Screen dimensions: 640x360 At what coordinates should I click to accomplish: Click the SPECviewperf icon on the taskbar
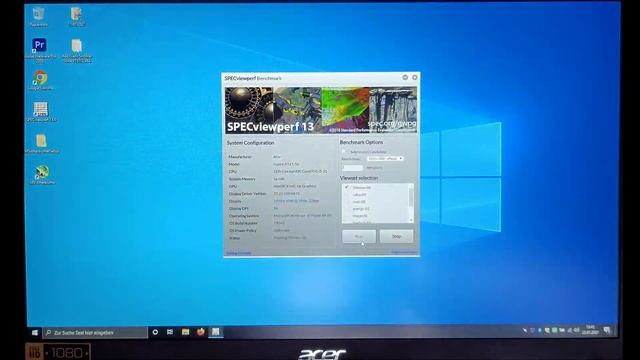[x=216, y=332]
